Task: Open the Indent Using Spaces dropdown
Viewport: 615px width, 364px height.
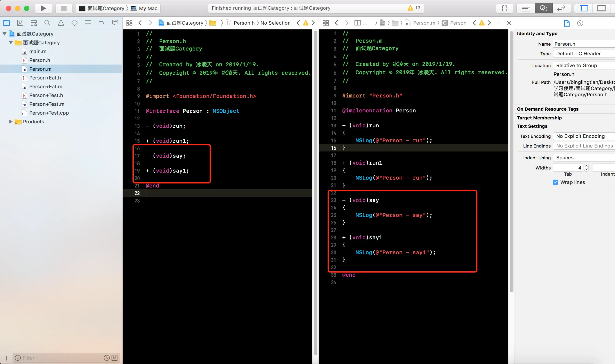Action: pos(584,158)
